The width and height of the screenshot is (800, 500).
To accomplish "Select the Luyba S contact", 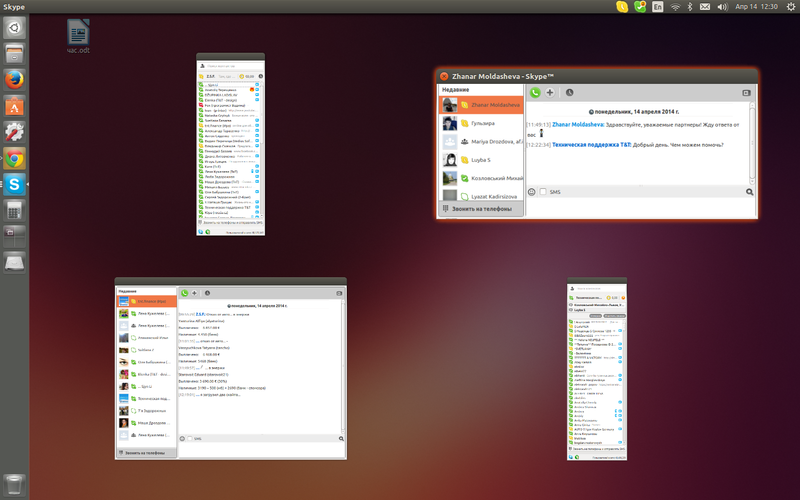I will [481, 160].
